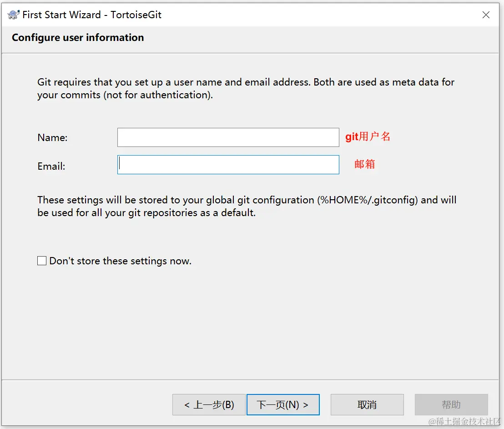Click the window title "First Start Wizard - TortoiseGit"
Viewport: 504px width, 429px height.
[92, 15]
